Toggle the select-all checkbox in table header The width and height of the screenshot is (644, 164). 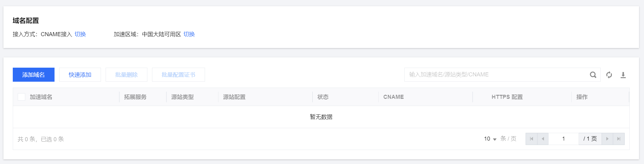point(21,97)
